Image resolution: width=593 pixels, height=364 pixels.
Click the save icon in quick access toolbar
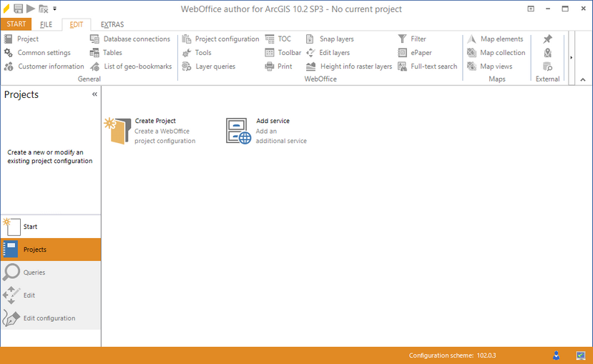(18, 9)
